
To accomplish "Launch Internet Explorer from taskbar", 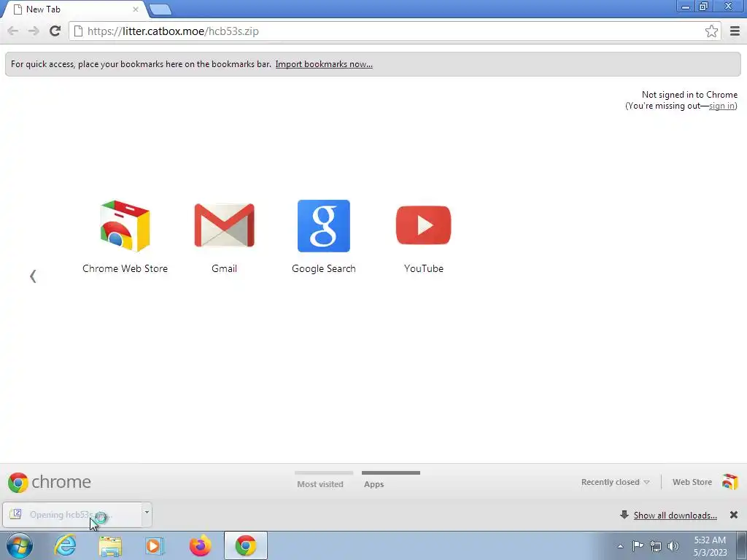I will pos(65,545).
